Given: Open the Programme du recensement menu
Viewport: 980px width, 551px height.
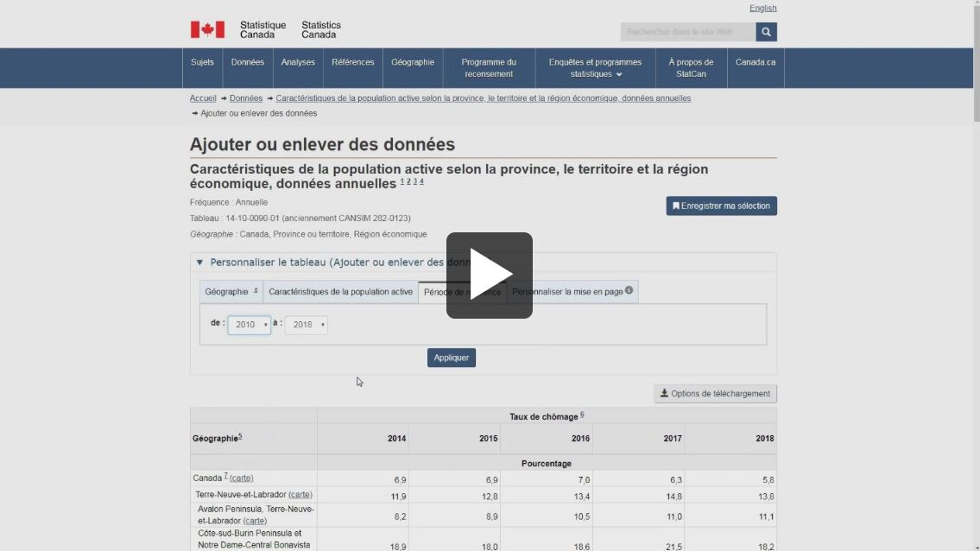Looking at the screenshot, I should click(489, 68).
